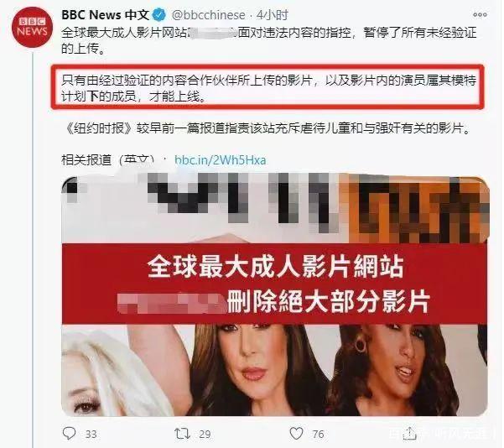504x448 pixels.
Task: Retweet using the retweet arrows icon
Action: 182,434
